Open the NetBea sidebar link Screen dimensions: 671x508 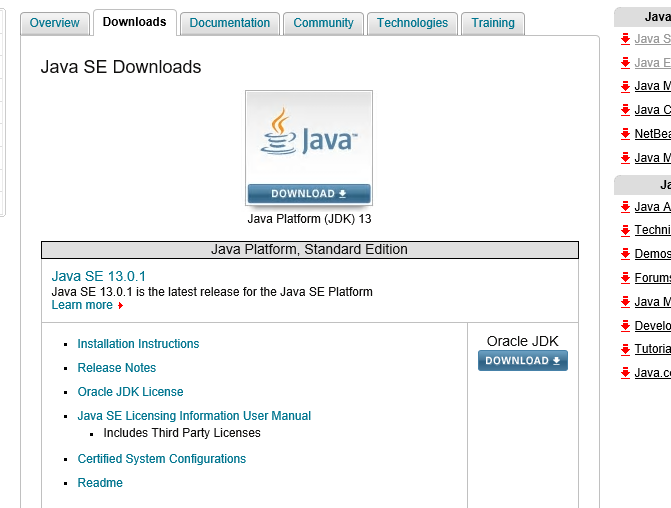click(x=653, y=134)
